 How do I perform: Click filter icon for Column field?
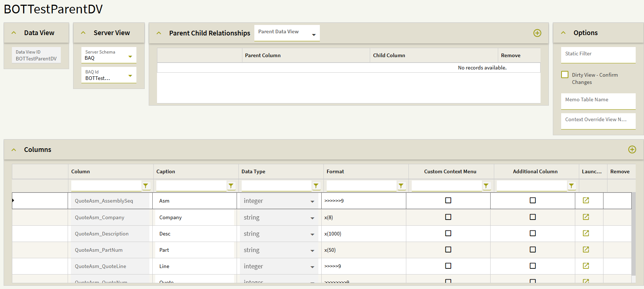point(145,186)
